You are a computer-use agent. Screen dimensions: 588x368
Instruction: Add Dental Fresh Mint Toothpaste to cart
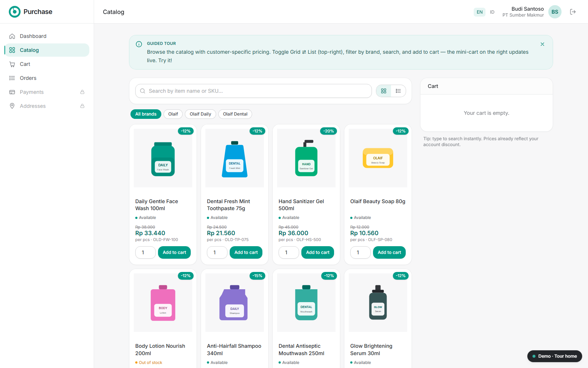point(246,252)
